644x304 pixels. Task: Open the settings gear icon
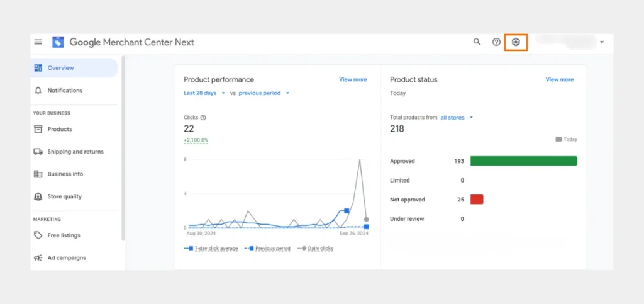[x=516, y=42]
